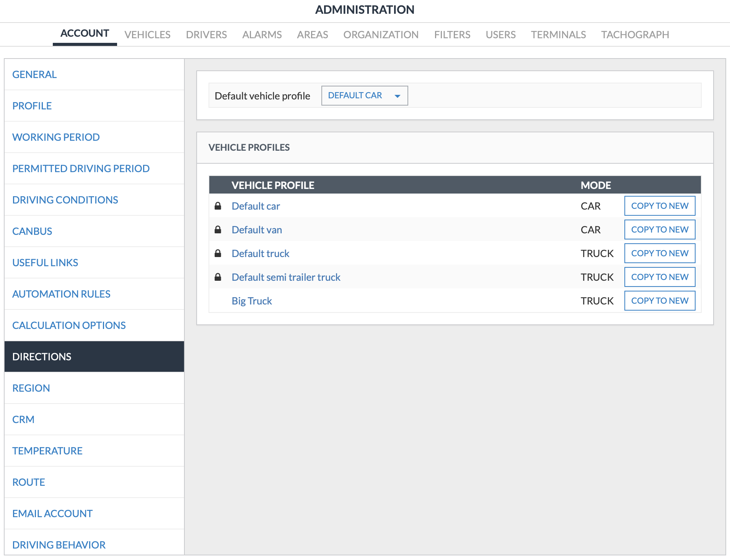Select the Automation Rules sidebar item

click(61, 294)
